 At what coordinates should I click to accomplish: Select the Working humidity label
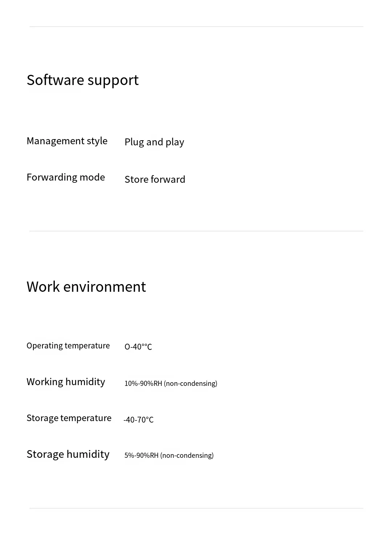[x=66, y=382]
